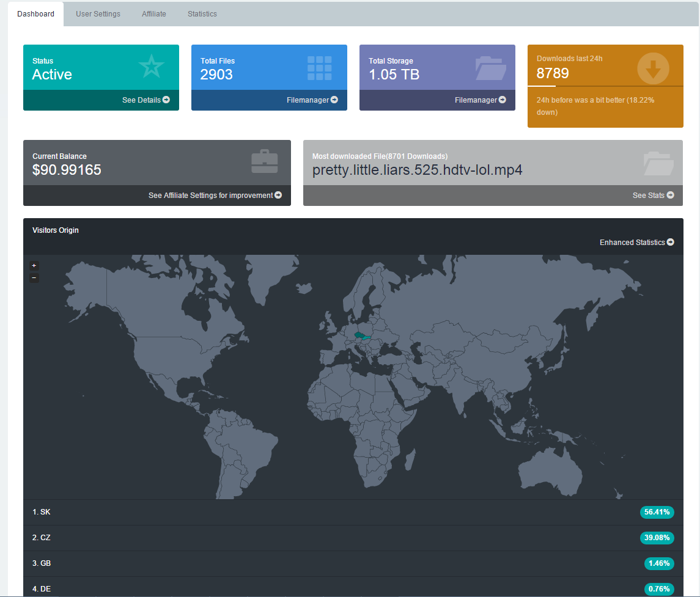The image size is (700, 597).
Task: Click See Details under Status
Action: tap(146, 100)
